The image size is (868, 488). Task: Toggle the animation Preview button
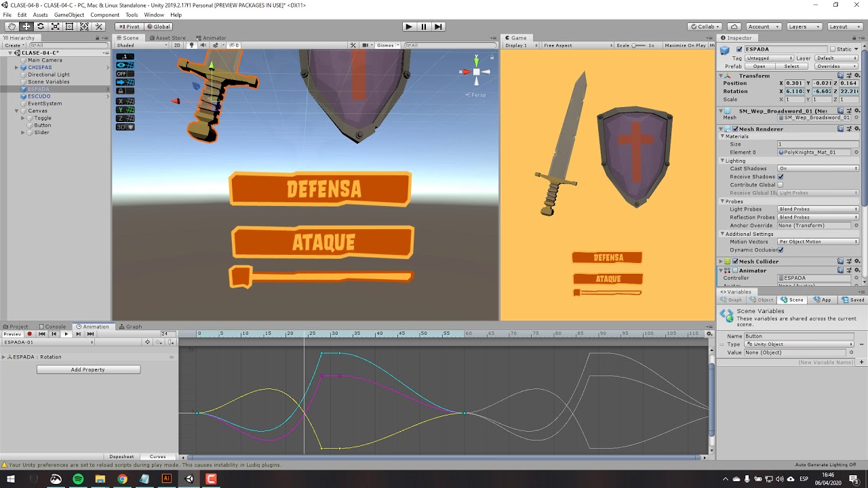click(x=12, y=333)
